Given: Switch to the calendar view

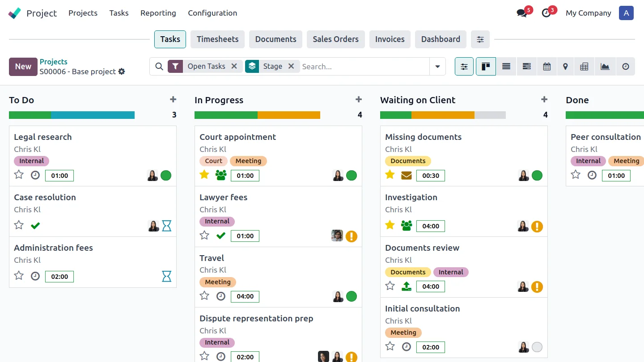Looking at the screenshot, I should 547,67.
